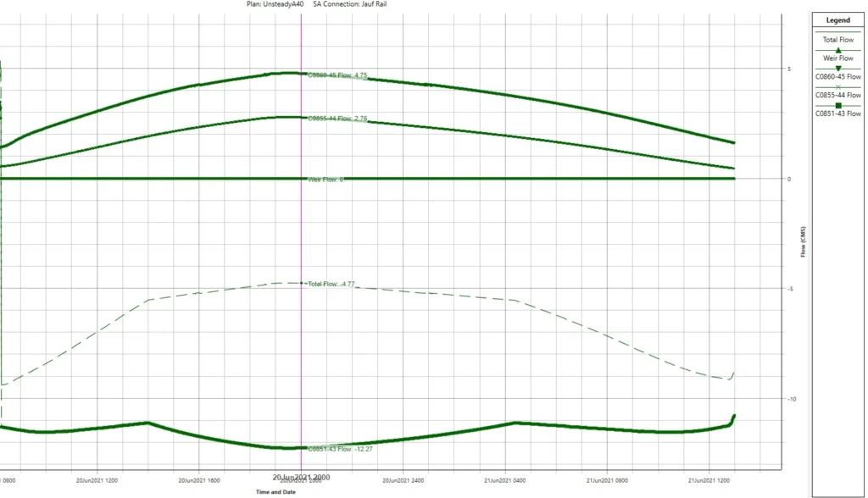Click the C0860-45 Flow down-triangle legend marker
868x498 pixels.
coord(837,69)
